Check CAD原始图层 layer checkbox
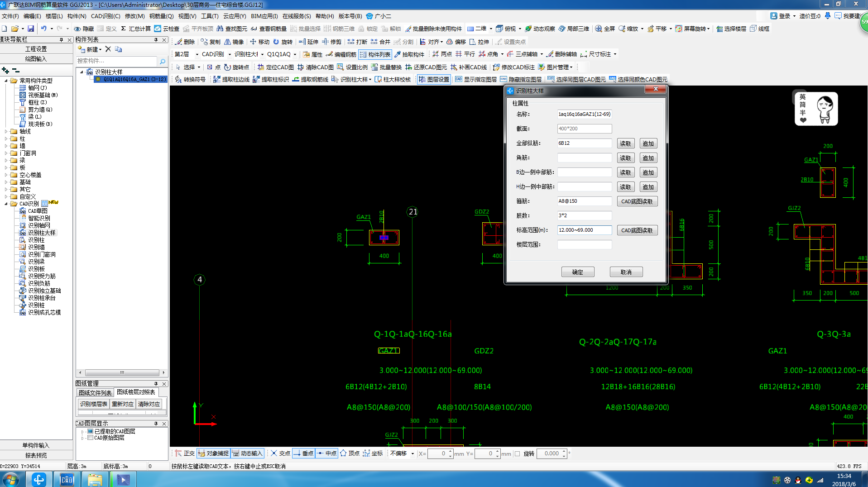Image resolution: width=868 pixels, height=487 pixels. pyautogui.click(x=90, y=438)
